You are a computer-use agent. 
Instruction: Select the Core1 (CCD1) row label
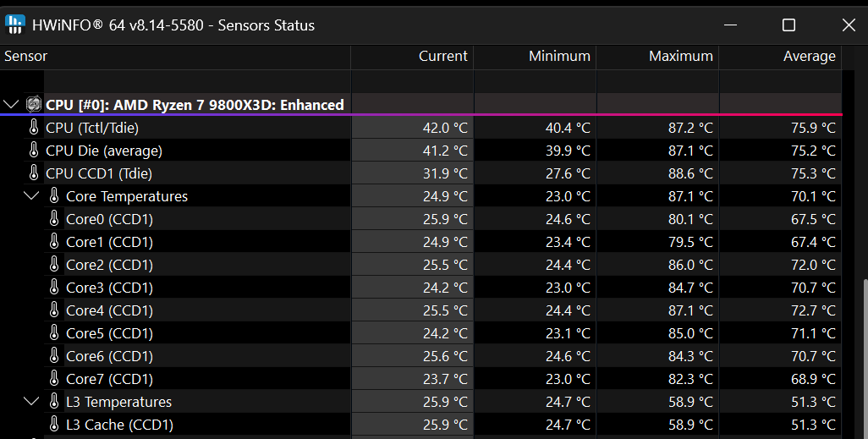click(110, 242)
